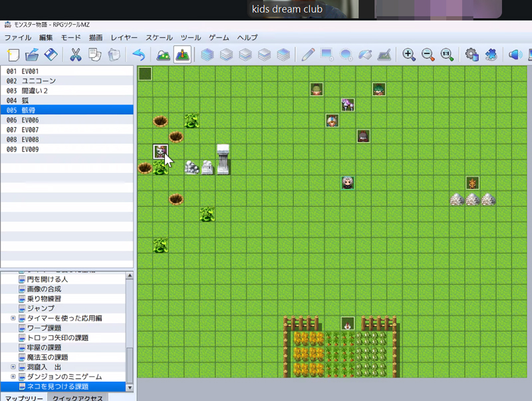Select the Pencil drawing tool
Viewport: 532px width, 401px height.
click(x=308, y=55)
